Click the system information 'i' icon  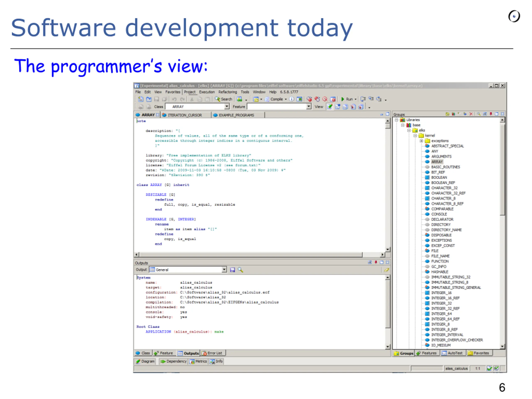click(292, 99)
